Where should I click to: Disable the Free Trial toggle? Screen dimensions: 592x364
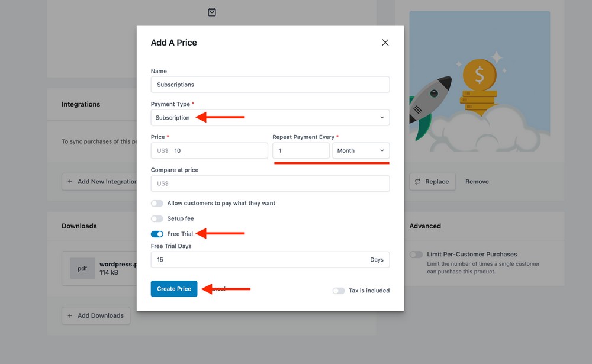[157, 234]
